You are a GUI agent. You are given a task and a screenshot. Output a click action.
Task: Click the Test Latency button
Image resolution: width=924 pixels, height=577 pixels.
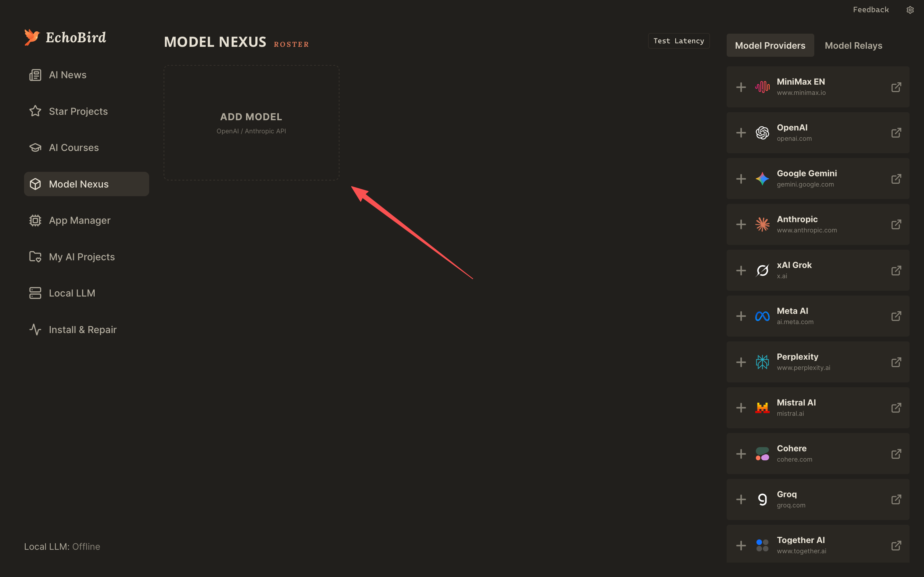point(679,41)
